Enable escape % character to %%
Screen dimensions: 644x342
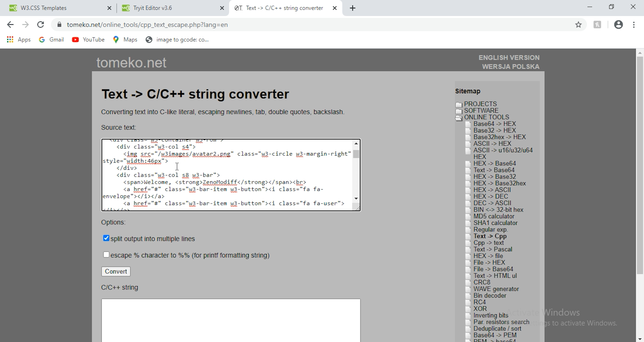pyautogui.click(x=106, y=255)
